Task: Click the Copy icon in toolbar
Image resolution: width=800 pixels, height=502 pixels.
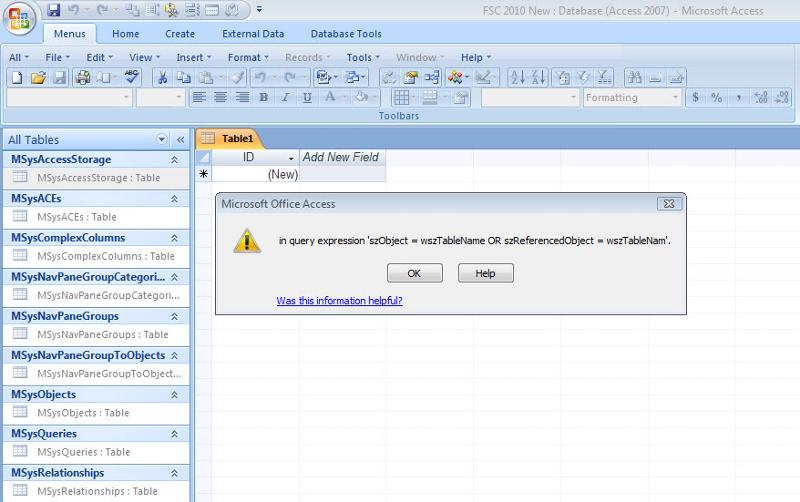Action: pos(184,78)
